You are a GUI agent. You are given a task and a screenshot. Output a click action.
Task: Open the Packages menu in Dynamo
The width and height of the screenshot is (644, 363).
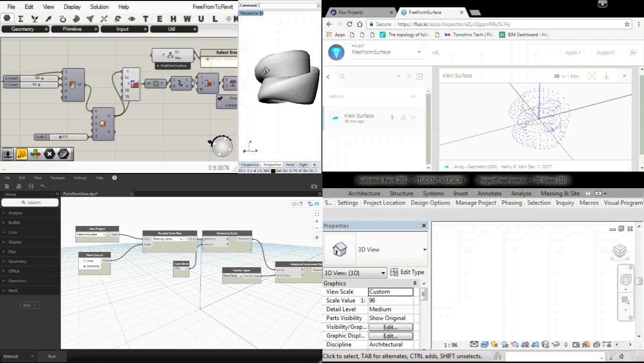click(x=58, y=178)
